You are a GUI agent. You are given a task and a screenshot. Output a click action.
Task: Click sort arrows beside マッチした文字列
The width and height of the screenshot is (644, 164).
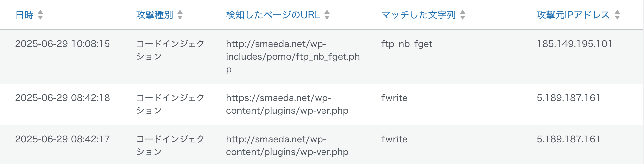463,15
